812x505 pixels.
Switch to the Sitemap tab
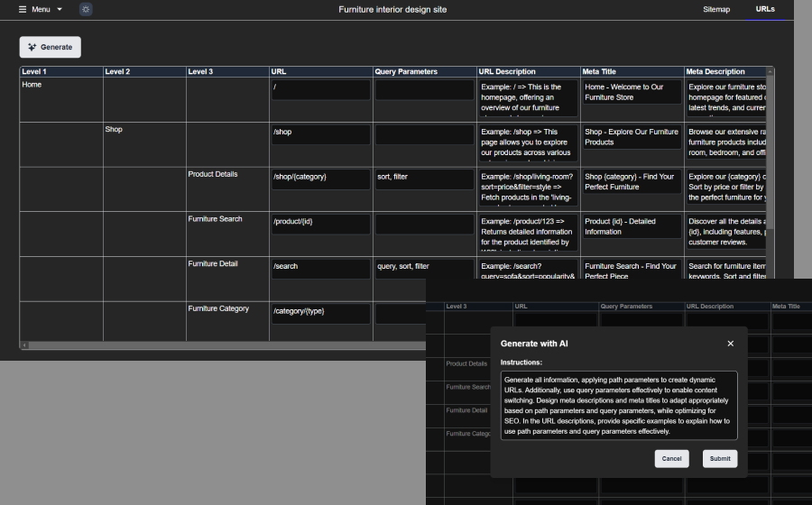pyautogui.click(x=716, y=9)
